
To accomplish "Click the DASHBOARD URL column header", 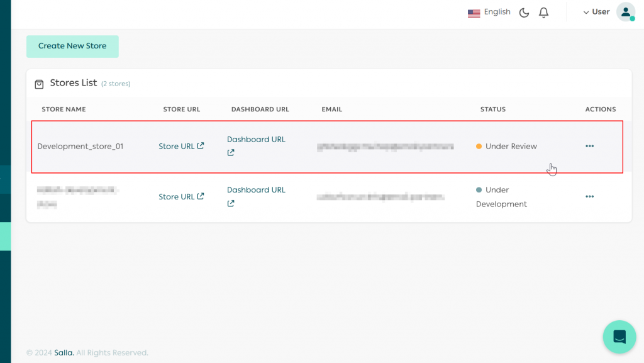I will point(260,109).
